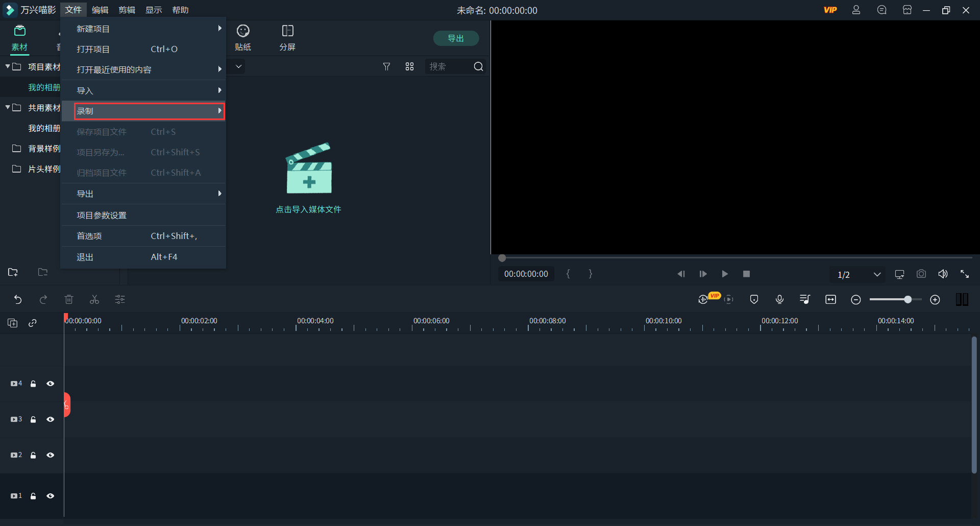980x526 pixels.
Task: Click the timeline zoom slider handle
Action: [908, 300]
